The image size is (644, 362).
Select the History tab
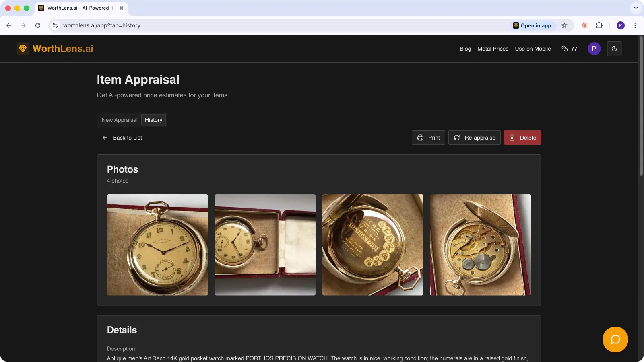point(154,120)
